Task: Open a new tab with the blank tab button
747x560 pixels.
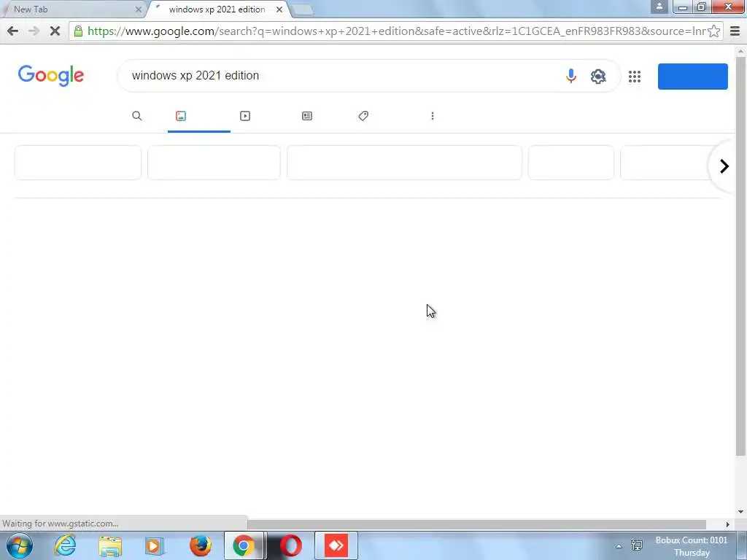Action: click(x=301, y=9)
